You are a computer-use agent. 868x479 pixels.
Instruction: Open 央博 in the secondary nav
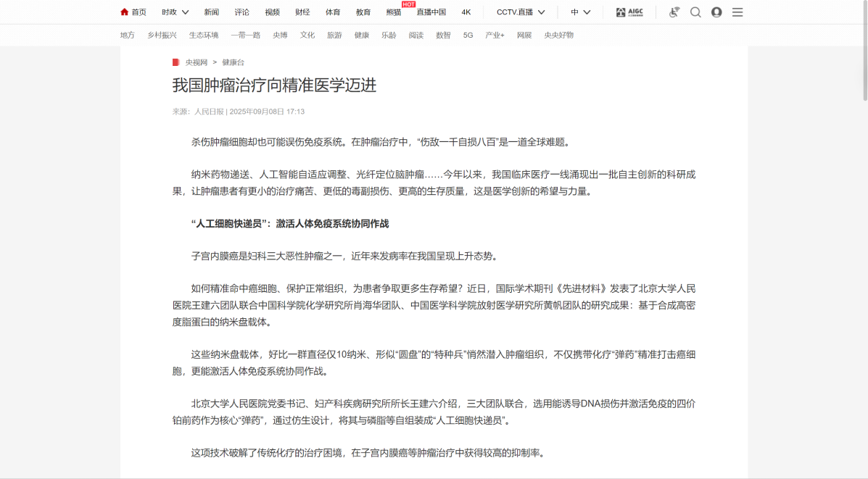point(280,35)
